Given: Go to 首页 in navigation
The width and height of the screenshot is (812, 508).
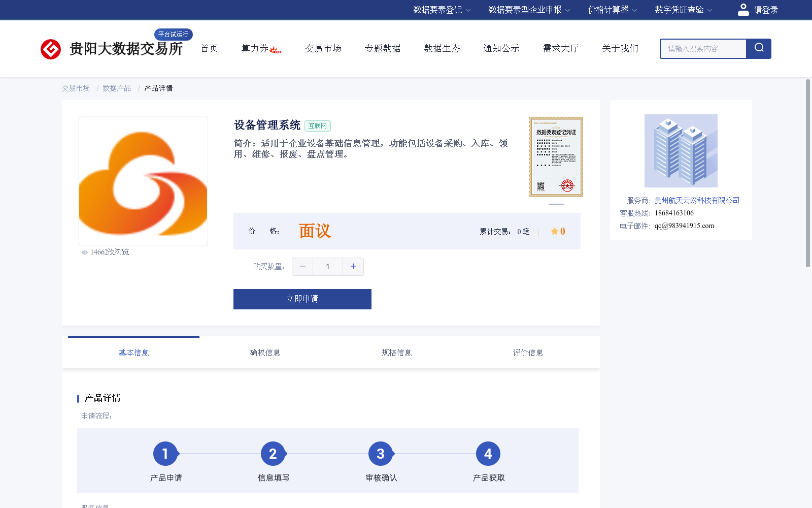Looking at the screenshot, I should (209, 48).
